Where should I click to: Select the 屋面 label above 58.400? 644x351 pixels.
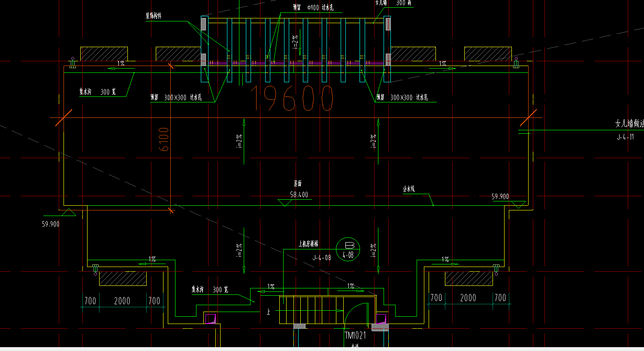point(298,183)
